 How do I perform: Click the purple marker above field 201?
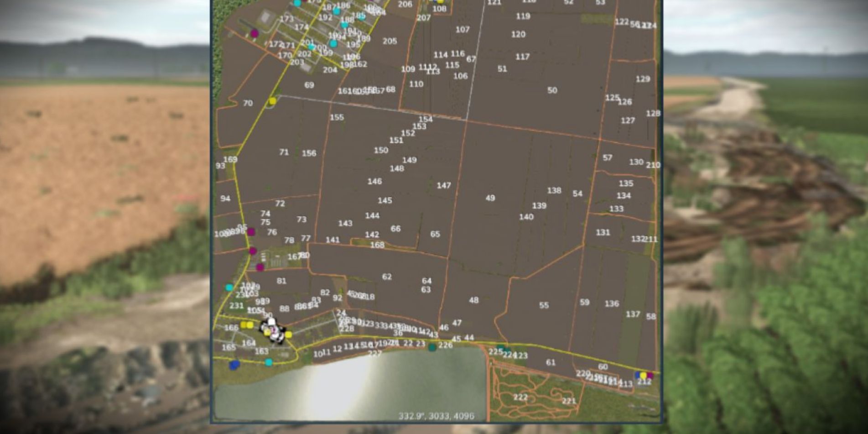[x=255, y=33]
